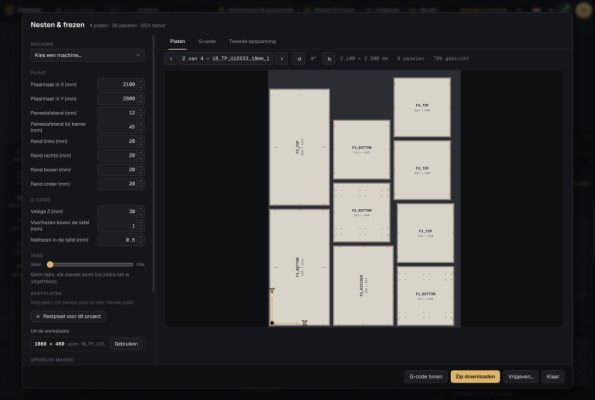Click the 0° rotation value
The width and height of the screenshot is (595, 400).
click(313, 59)
